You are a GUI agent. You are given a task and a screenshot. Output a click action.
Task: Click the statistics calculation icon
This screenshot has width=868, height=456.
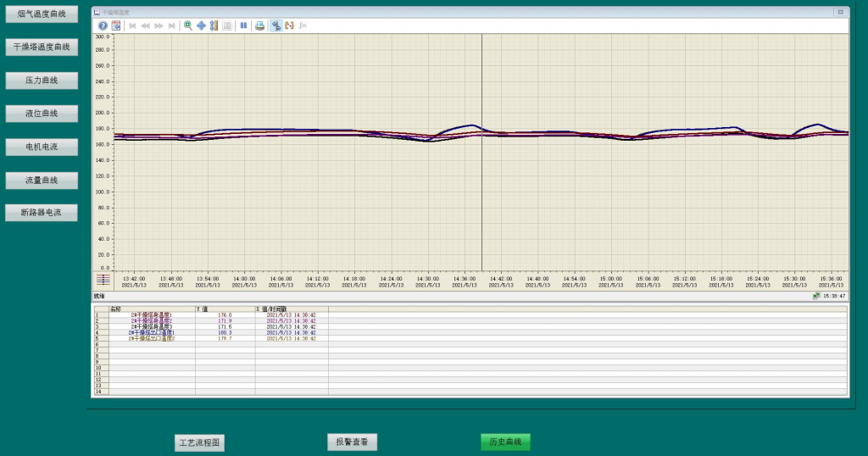click(x=303, y=25)
